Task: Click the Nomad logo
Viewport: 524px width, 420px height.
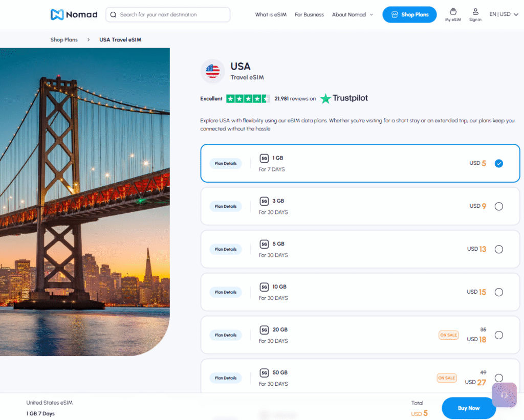Action: click(74, 15)
